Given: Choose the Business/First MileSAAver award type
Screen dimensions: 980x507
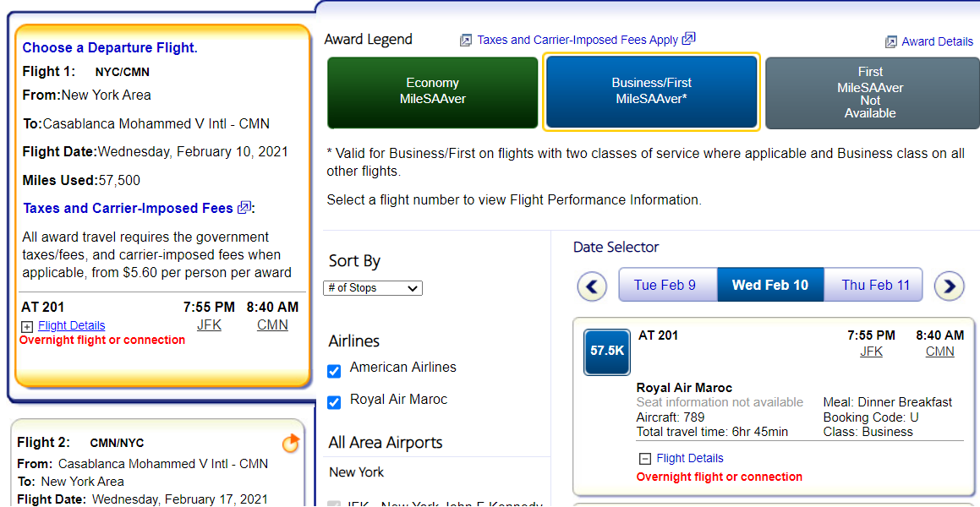Looking at the screenshot, I should pyautogui.click(x=651, y=91).
